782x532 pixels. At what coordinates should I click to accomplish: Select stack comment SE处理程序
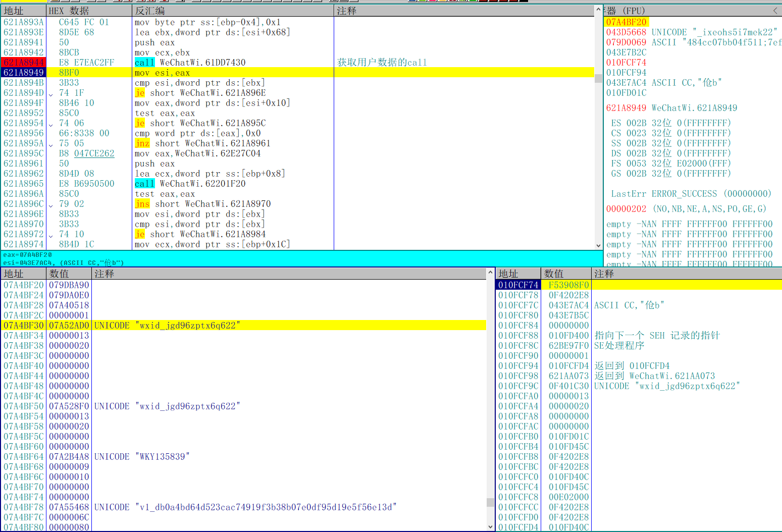coord(619,346)
